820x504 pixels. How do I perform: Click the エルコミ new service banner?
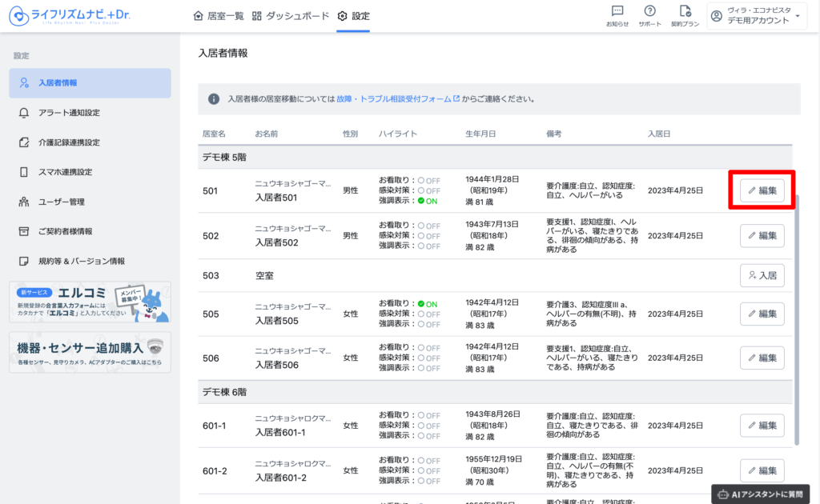[x=90, y=302]
